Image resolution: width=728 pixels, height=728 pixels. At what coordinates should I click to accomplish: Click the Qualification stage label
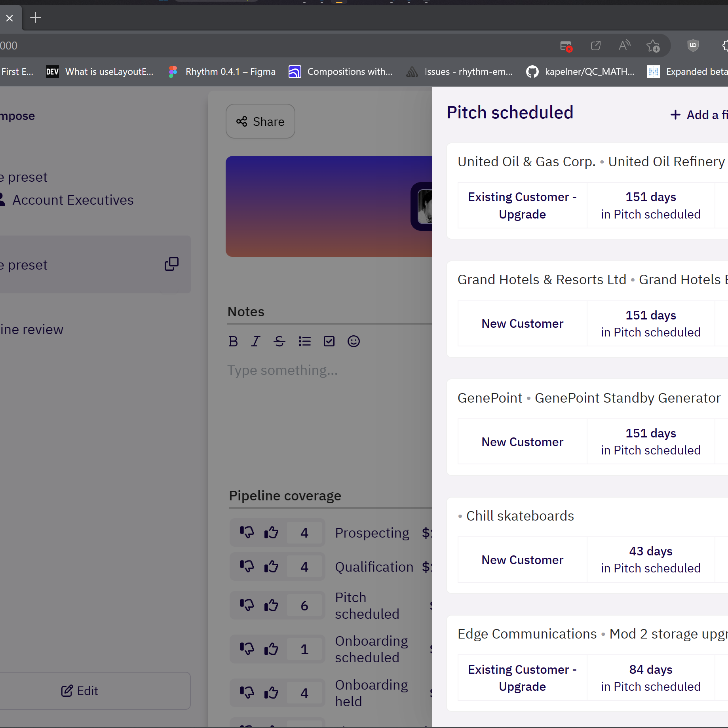tap(374, 566)
